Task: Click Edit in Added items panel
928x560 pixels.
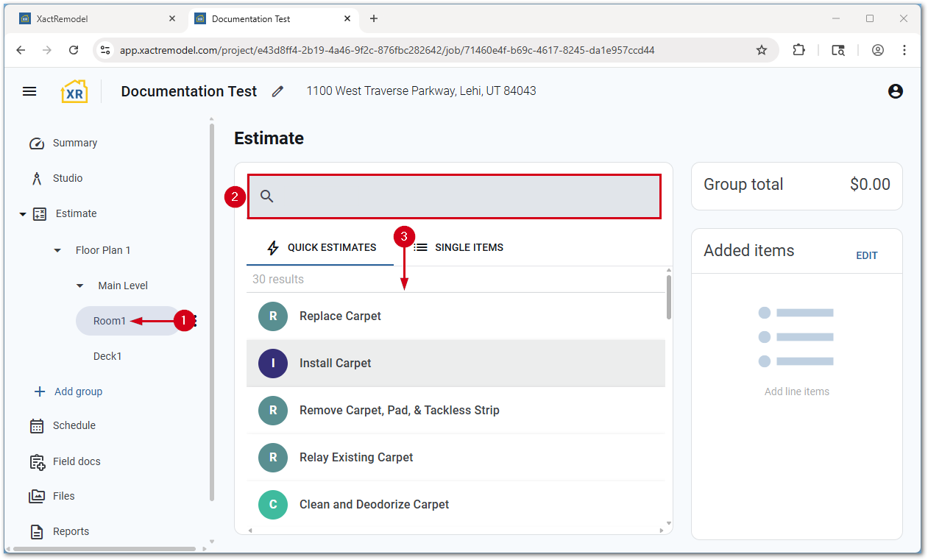Action: click(x=866, y=255)
